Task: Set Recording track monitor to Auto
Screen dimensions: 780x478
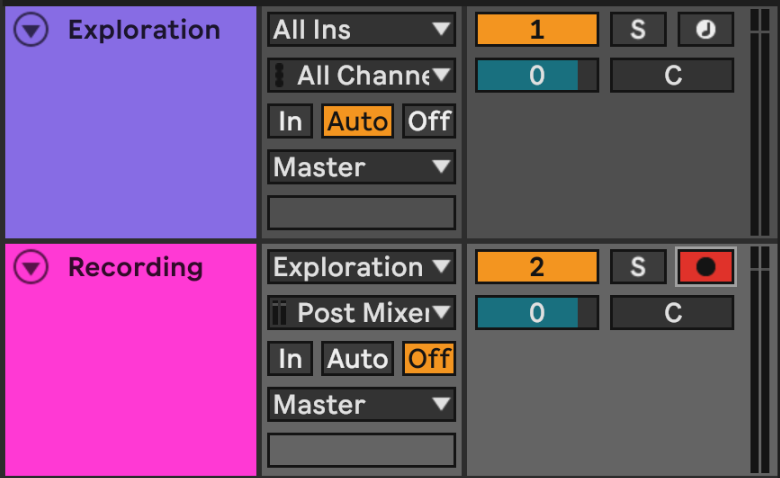Action: pos(357,359)
